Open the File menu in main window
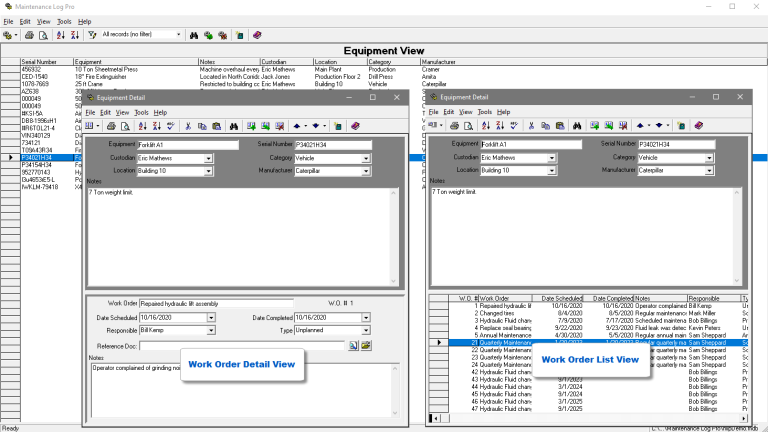The image size is (768, 432). [9, 21]
